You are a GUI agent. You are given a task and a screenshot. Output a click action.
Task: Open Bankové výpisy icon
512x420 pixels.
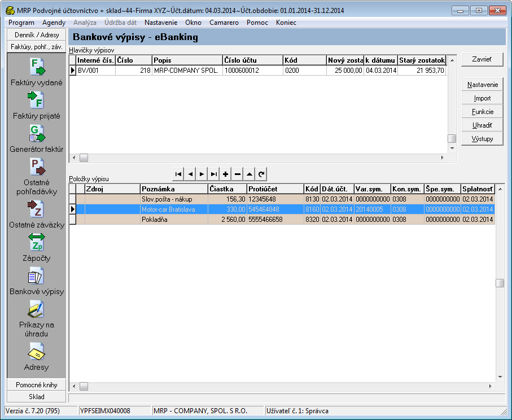[36, 275]
